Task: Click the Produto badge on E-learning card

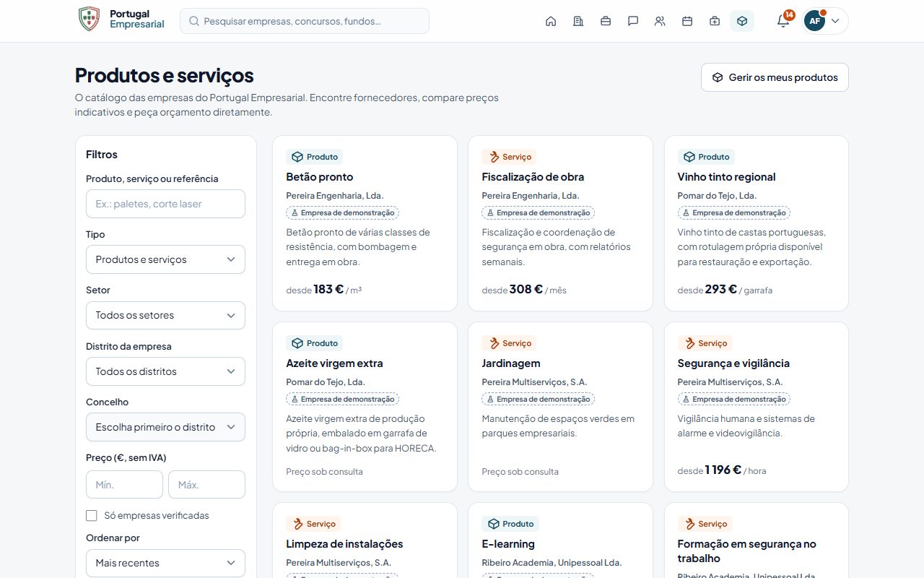Action: click(x=510, y=524)
